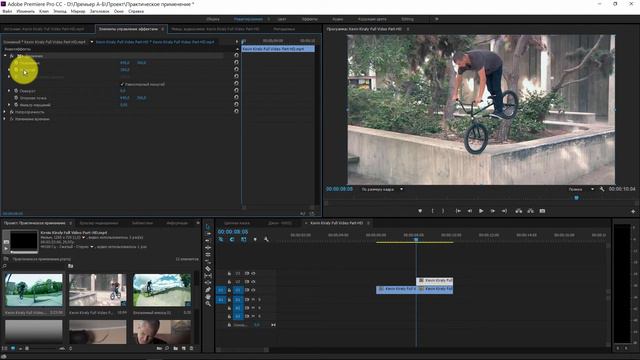The height and width of the screenshot is (360, 640).
Task: Add a marker in the timeline panel
Action: [x=255, y=240]
